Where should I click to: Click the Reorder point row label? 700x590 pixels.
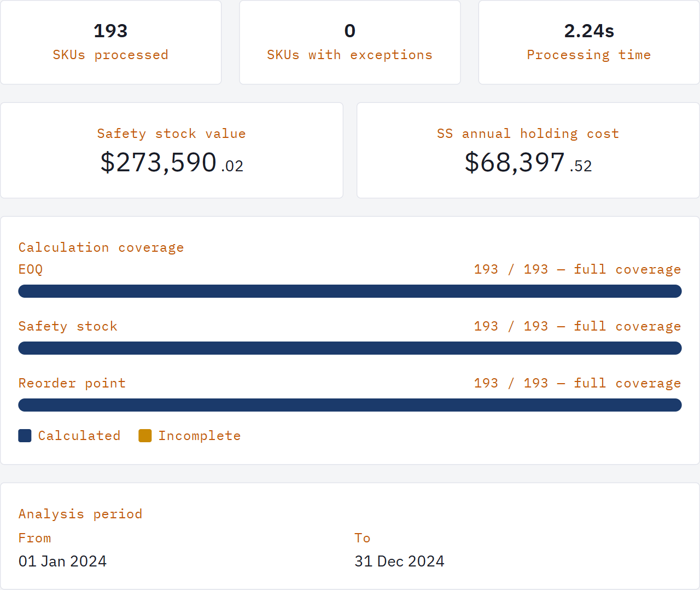click(x=72, y=383)
